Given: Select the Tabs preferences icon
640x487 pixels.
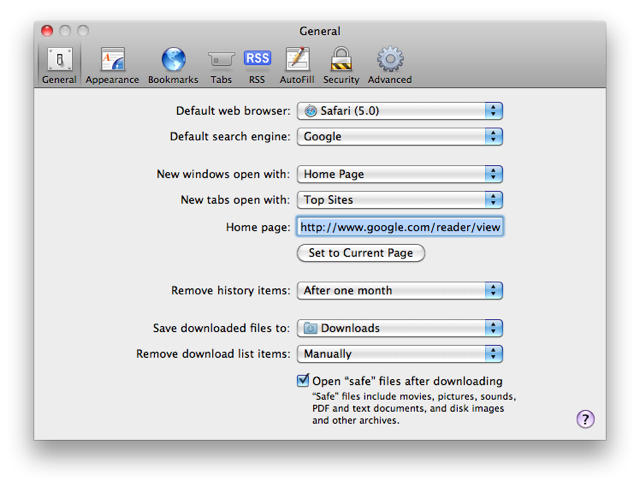Looking at the screenshot, I should tap(221, 64).
